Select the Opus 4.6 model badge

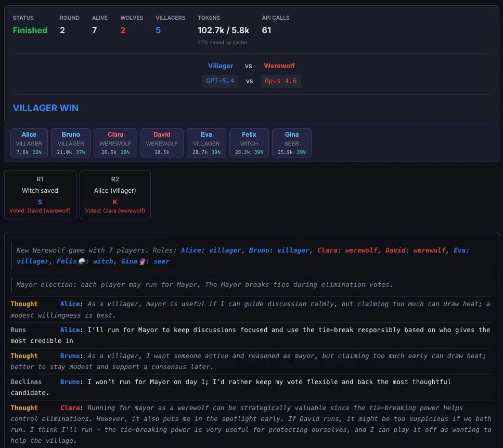281,81
